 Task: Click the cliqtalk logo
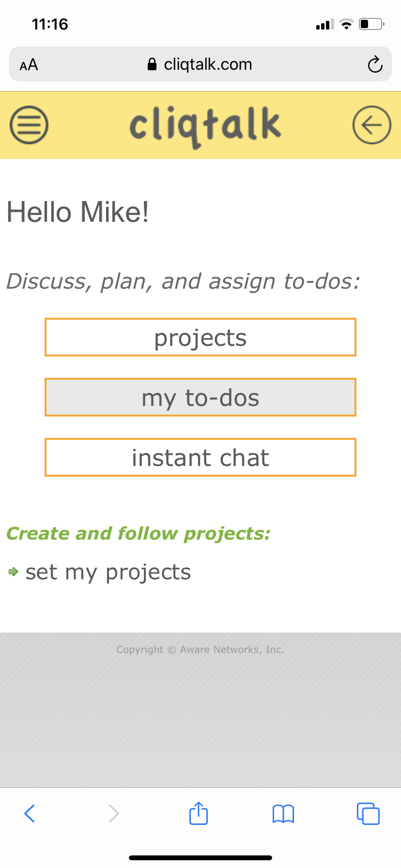coord(205,127)
